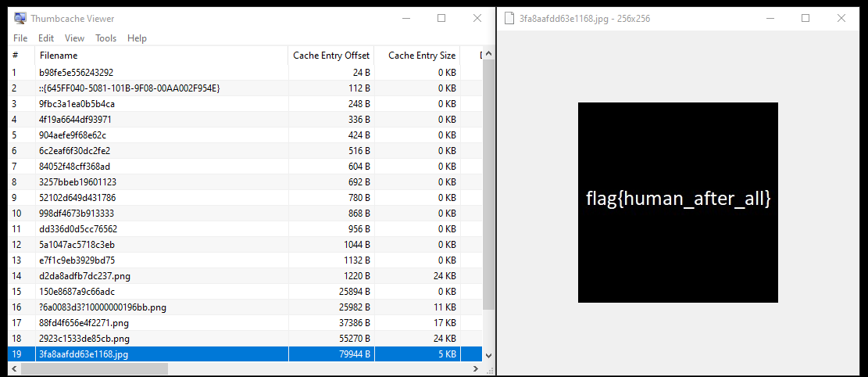This screenshot has height=377, width=868.
Task: Click the vertical scrollbar up arrow
Action: [488, 54]
